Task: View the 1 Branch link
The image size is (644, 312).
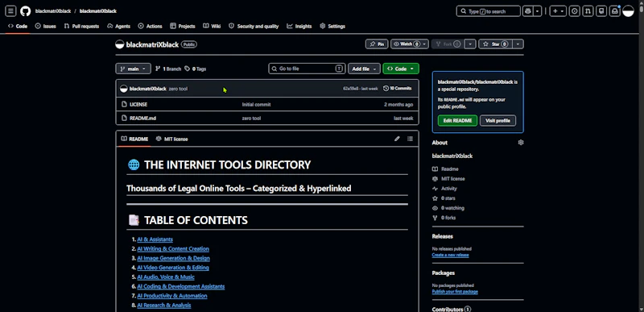Action: click(168, 69)
